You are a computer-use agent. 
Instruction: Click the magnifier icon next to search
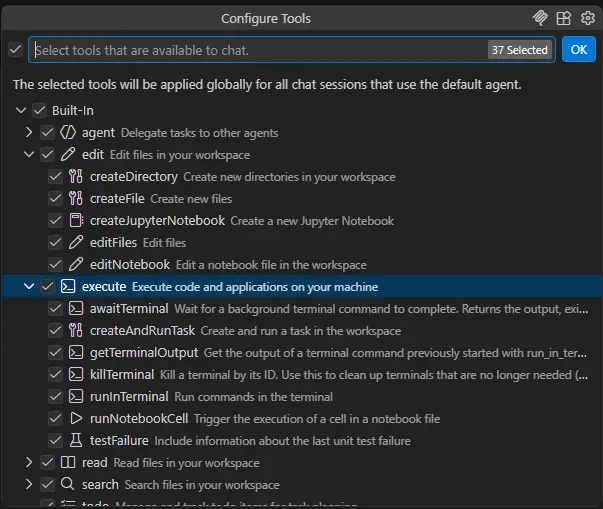pos(68,485)
